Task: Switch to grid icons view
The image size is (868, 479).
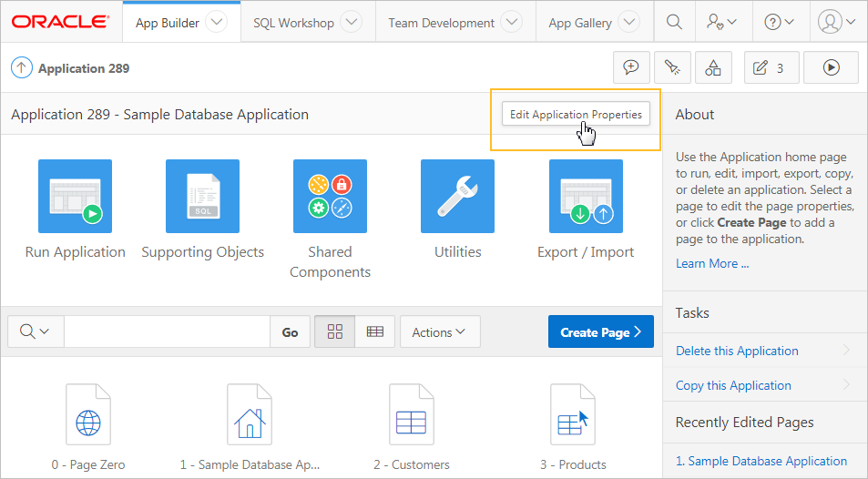Action: point(335,332)
